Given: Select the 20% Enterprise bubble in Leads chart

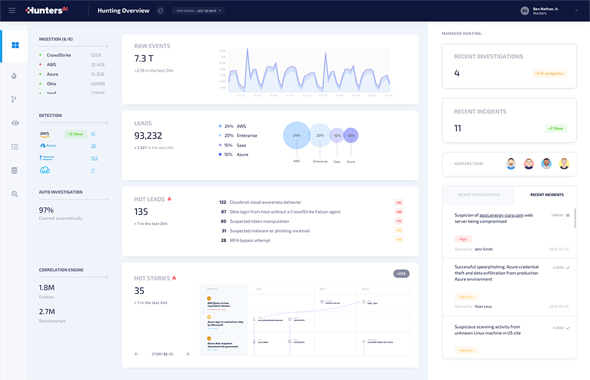Looking at the screenshot, I should tap(320, 135).
